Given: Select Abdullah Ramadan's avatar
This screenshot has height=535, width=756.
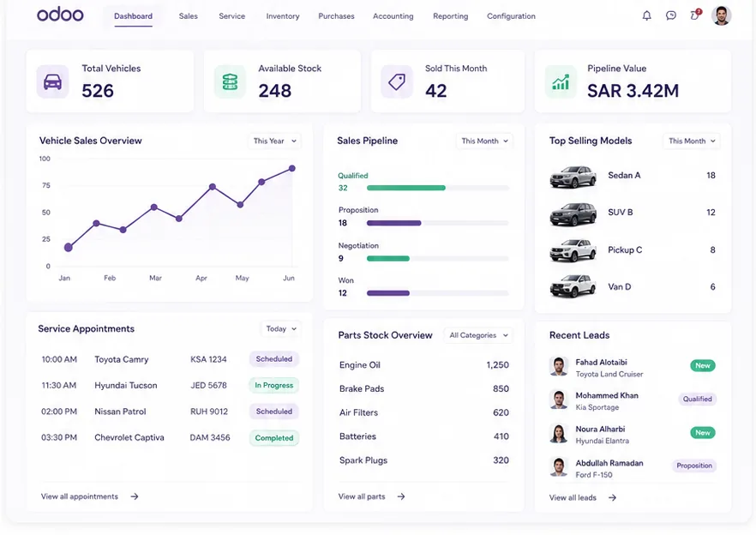Looking at the screenshot, I should click(x=559, y=467).
